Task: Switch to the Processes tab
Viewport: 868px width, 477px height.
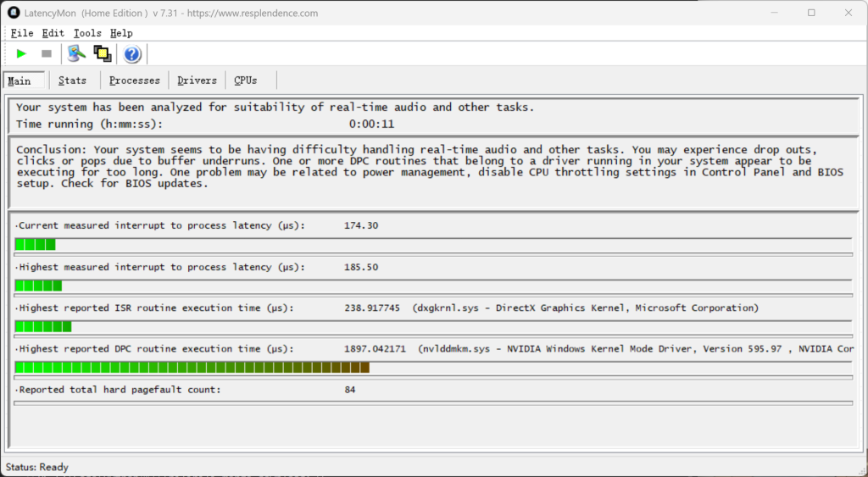Action: point(134,80)
